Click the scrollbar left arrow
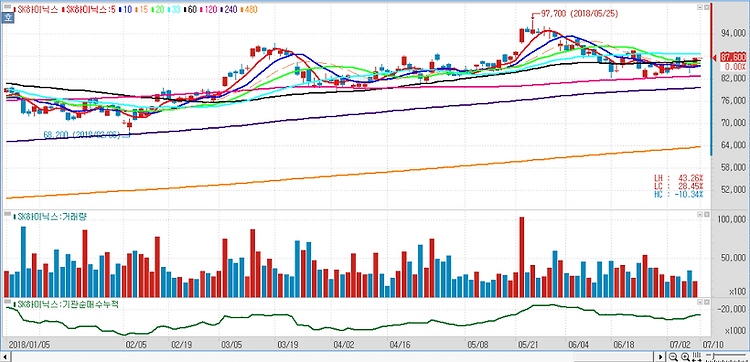Screen dimensions: 750x362 (x=6, y=357)
